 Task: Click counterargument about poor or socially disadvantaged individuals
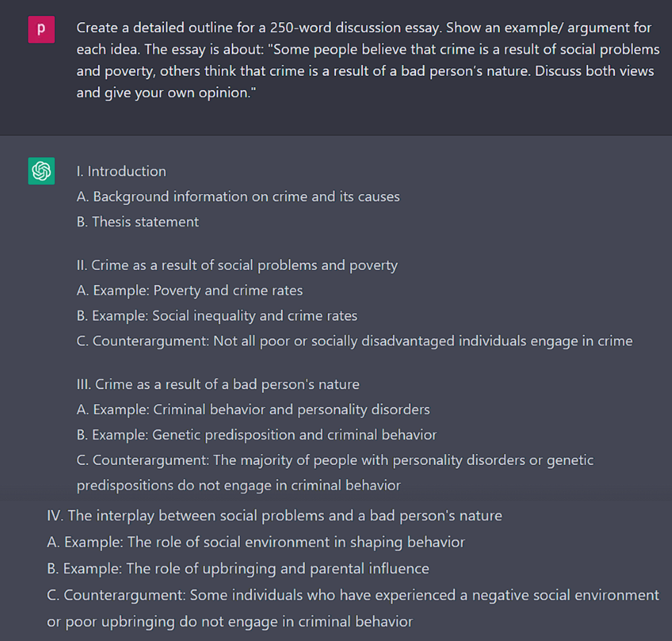pos(354,341)
